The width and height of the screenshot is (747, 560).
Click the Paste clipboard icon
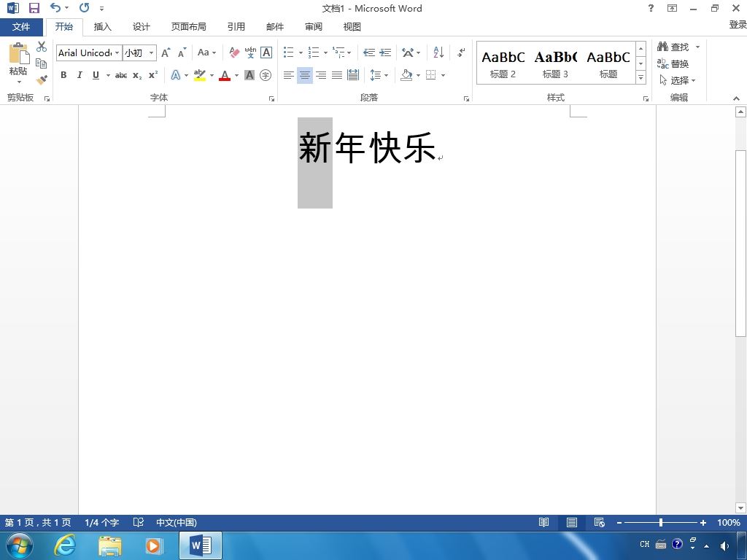pyautogui.click(x=18, y=53)
